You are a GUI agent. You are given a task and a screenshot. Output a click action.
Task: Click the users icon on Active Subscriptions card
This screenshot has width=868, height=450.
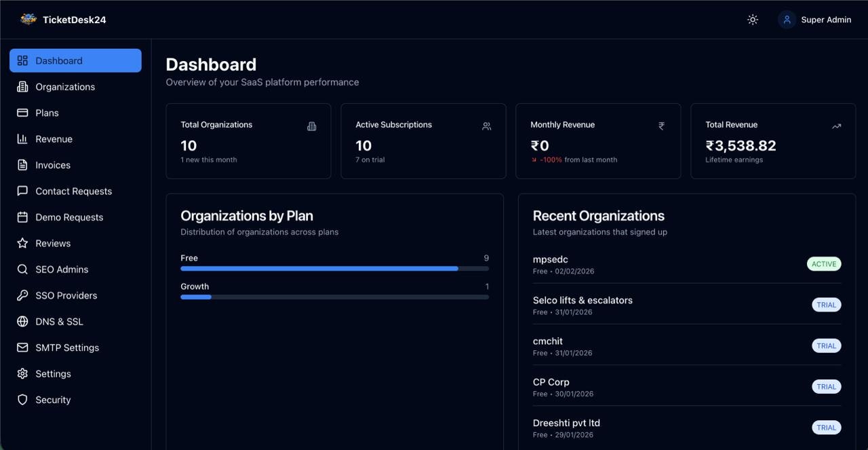click(487, 126)
